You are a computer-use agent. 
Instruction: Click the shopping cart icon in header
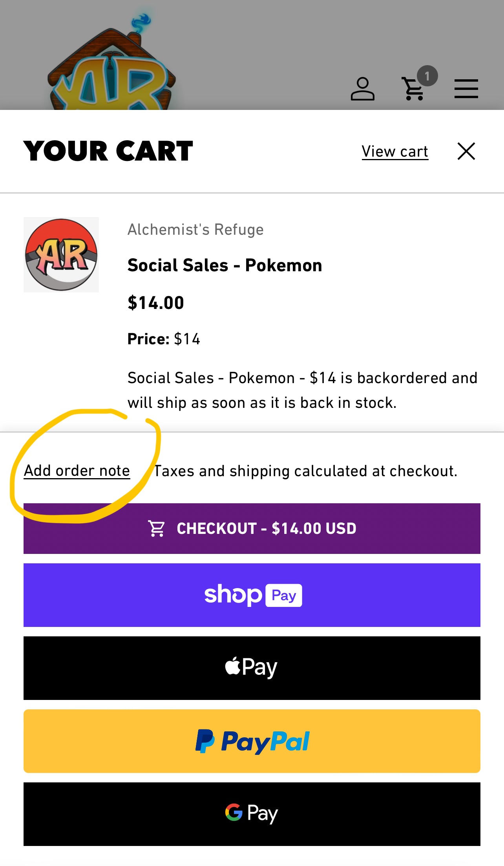[x=413, y=89]
